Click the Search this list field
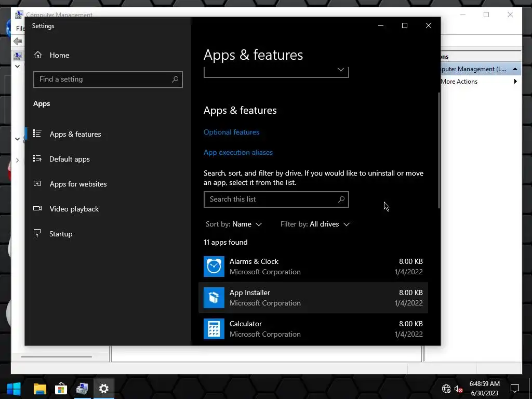The width and height of the screenshot is (532, 399). pyautogui.click(x=276, y=199)
